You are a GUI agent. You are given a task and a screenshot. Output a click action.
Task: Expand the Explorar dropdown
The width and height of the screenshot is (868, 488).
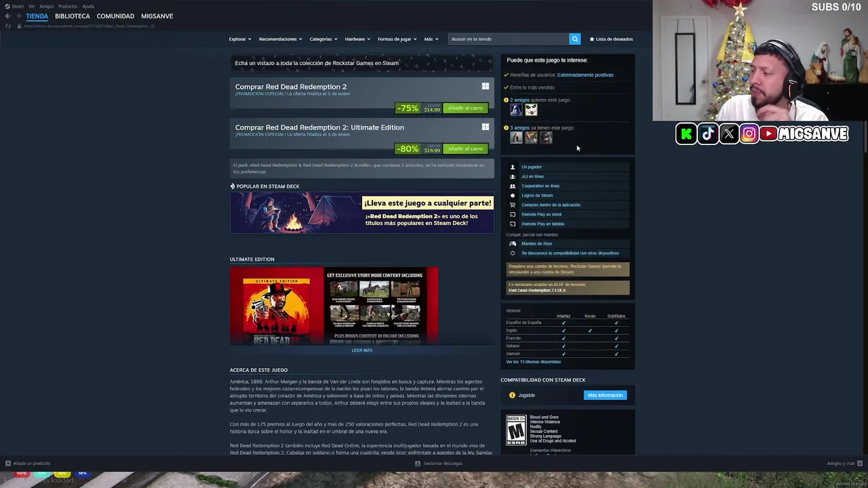240,39
